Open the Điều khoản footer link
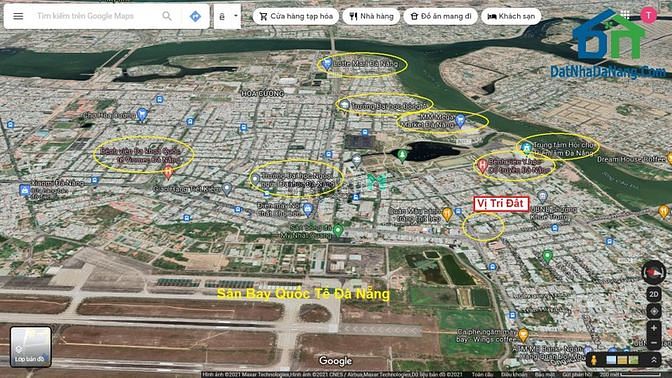Viewport: 672px width, 378px height. tap(514, 375)
